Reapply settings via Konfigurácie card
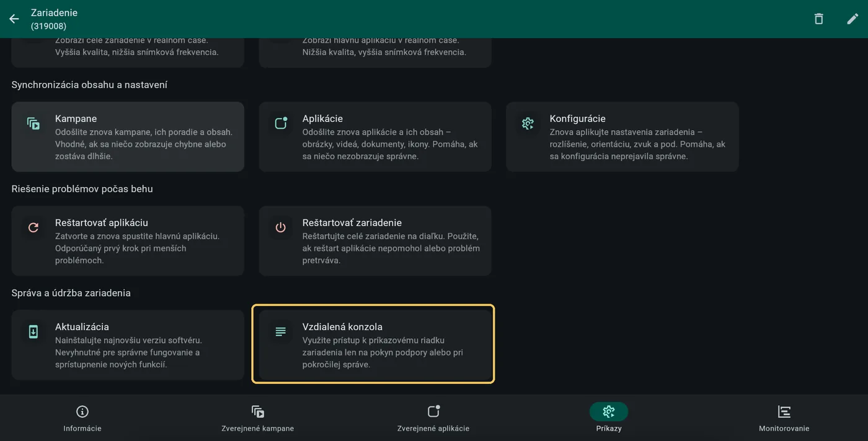The image size is (868, 441). coord(622,137)
